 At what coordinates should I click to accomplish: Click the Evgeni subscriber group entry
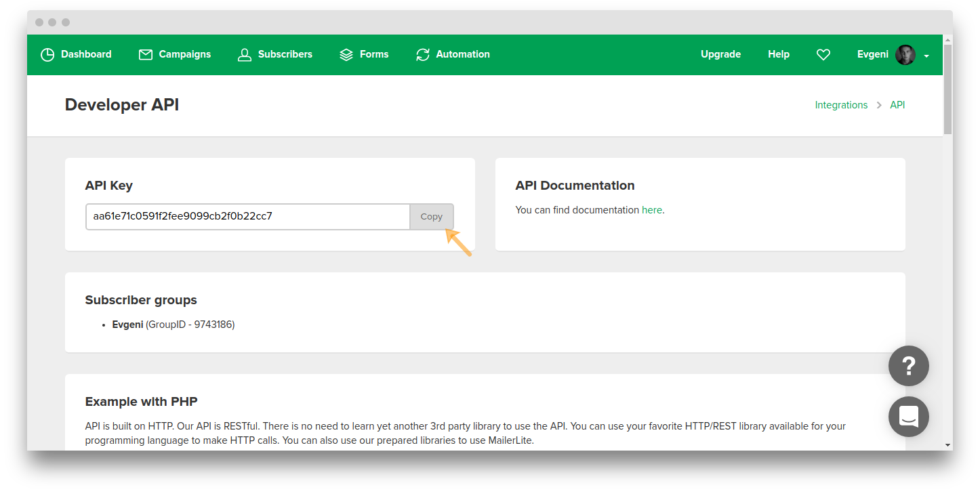tap(127, 325)
